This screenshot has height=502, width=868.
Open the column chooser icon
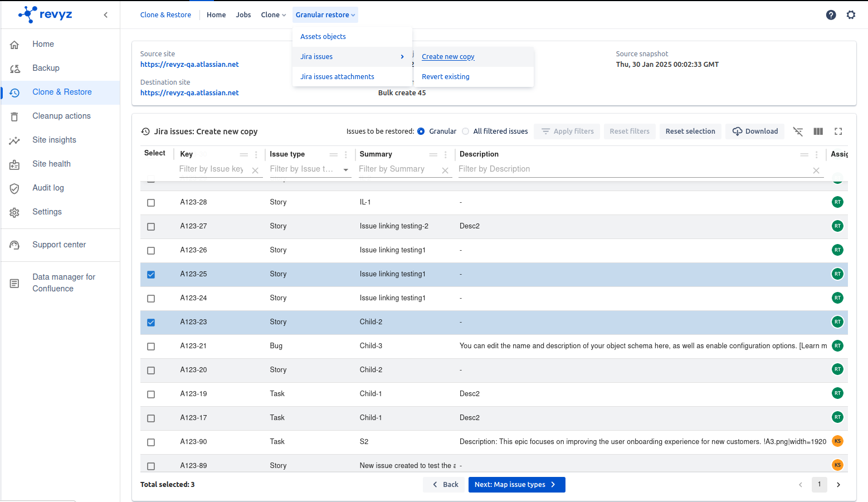point(818,131)
